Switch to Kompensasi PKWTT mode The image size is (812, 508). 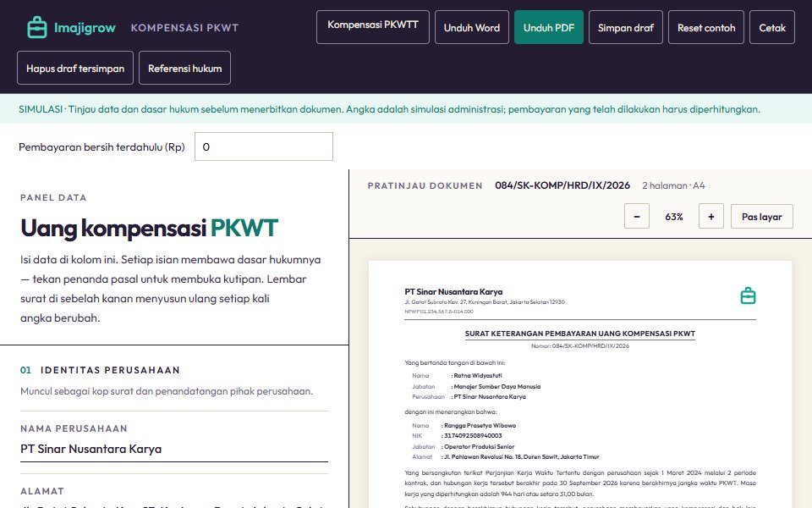[373, 27]
